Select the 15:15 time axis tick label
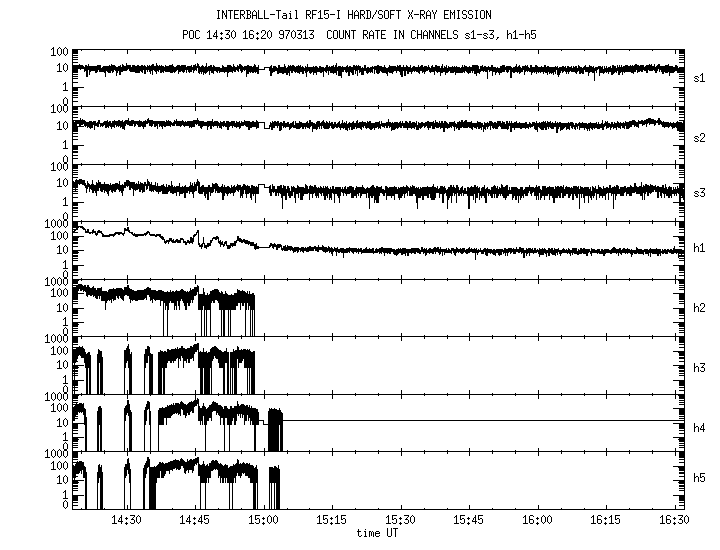 coord(332,522)
